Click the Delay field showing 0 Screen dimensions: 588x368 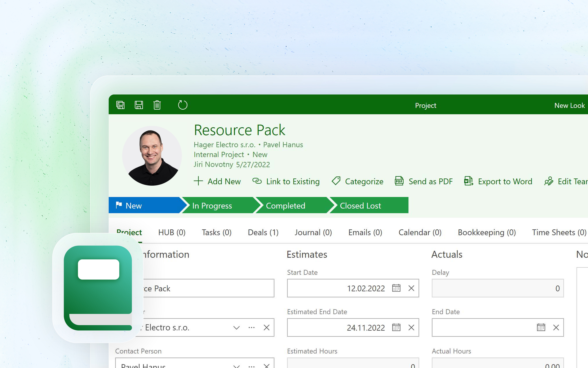tap(498, 288)
